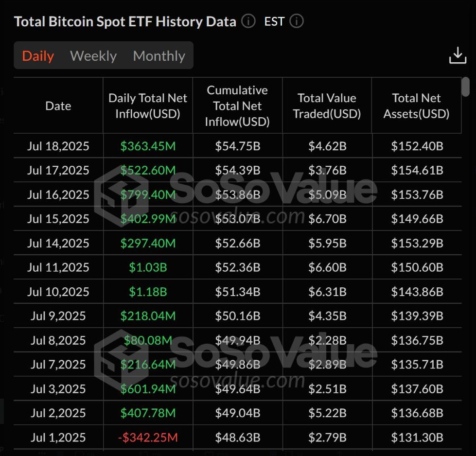Select the $49.86B cumulative value
The image size is (476, 456).
click(238, 364)
